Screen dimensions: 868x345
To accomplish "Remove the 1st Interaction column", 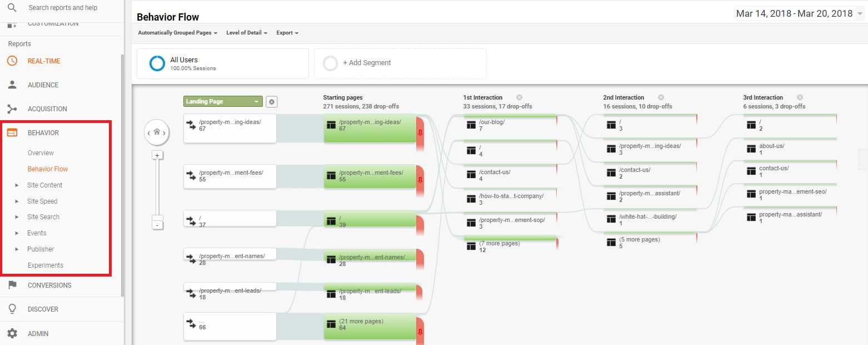I will pyautogui.click(x=519, y=97).
